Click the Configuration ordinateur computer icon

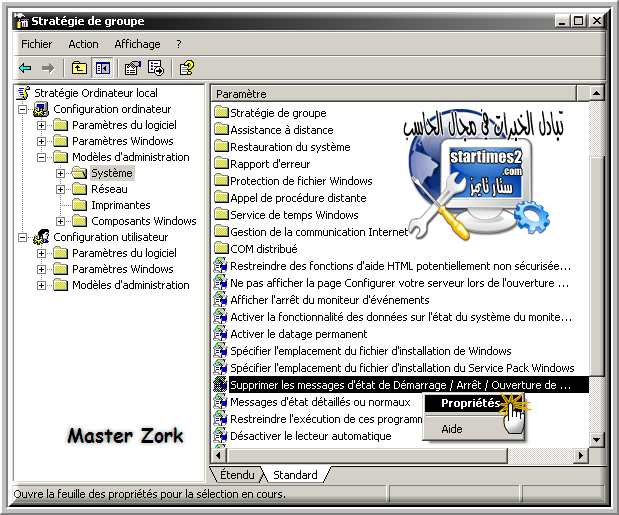pyautogui.click(x=41, y=109)
